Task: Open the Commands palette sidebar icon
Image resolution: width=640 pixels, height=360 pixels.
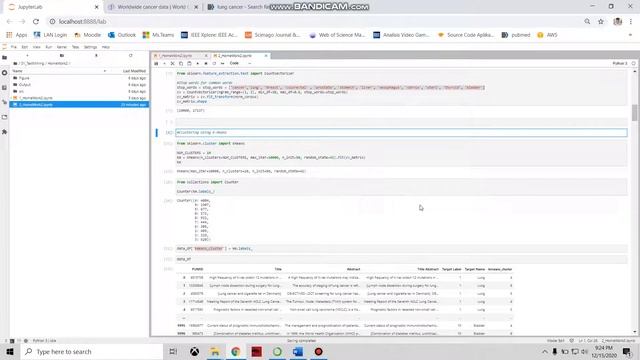Action: click(4, 87)
